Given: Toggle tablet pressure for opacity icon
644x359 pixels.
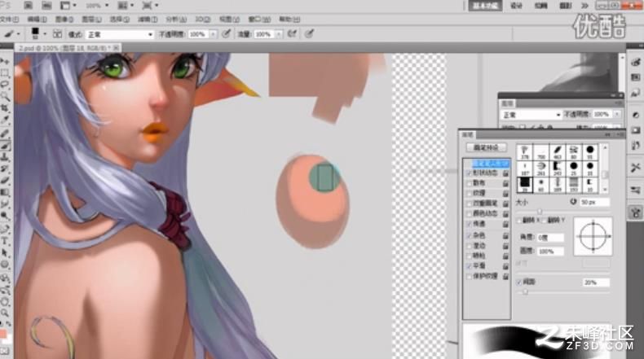Looking at the screenshot, I should (x=226, y=34).
